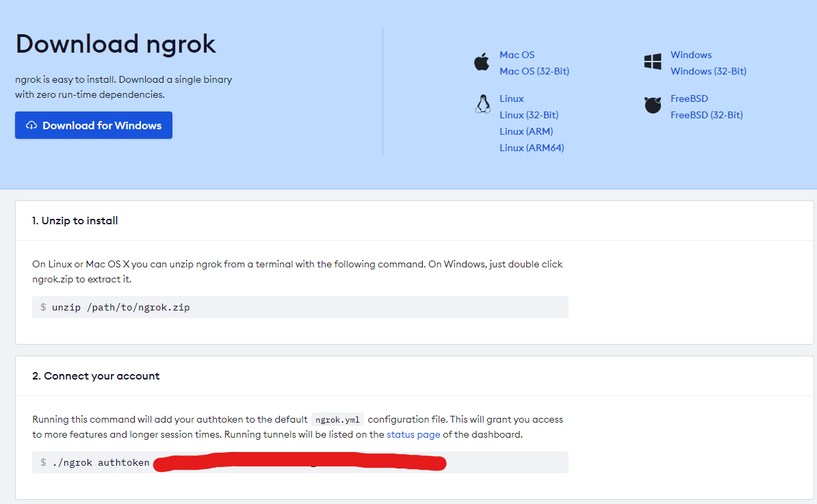Open the Linux download link
Image resolution: width=817 pixels, height=504 pixels.
click(512, 98)
